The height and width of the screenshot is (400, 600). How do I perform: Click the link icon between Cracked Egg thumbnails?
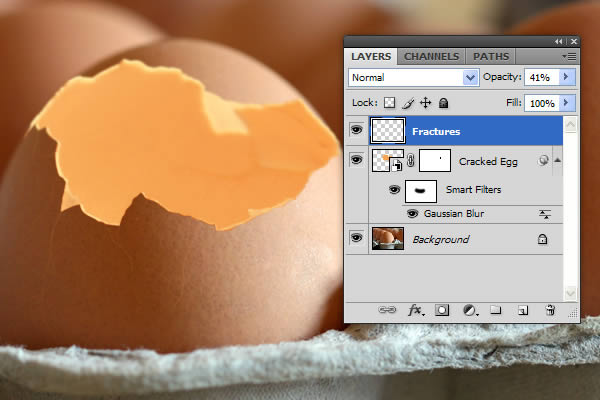tap(411, 160)
